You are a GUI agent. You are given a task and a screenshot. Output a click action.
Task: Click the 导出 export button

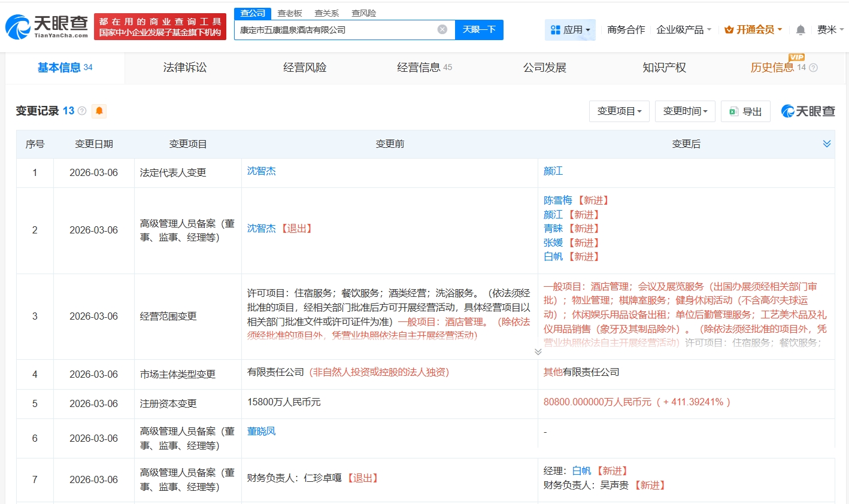(x=745, y=111)
